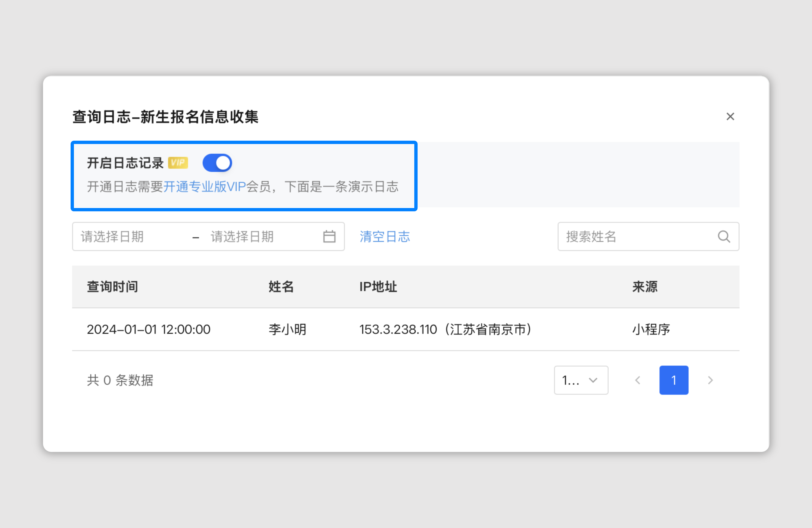Click 清空日志 to clear logs

pos(384,236)
